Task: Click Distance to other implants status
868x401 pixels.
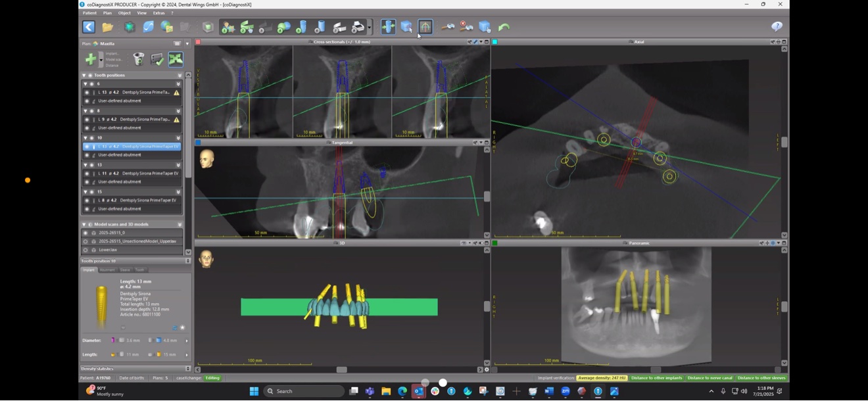Action: pyautogui.click(x=656, y=378)
